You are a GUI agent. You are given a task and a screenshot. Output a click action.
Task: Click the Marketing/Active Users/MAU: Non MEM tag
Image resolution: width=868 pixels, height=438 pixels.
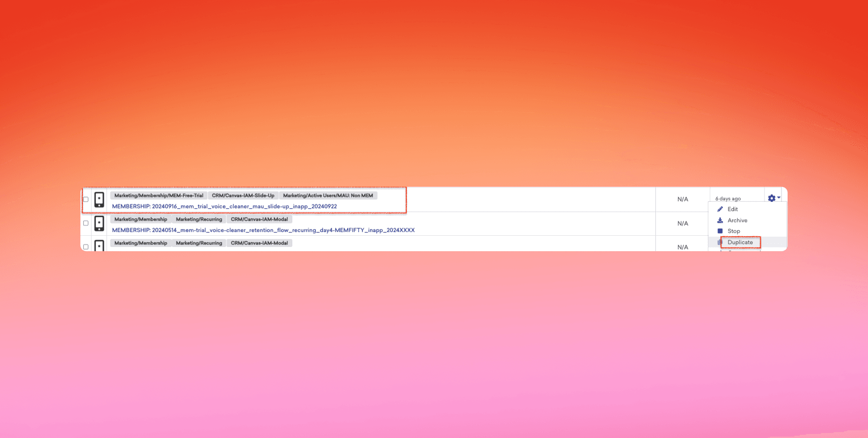[x=328, y=195]
